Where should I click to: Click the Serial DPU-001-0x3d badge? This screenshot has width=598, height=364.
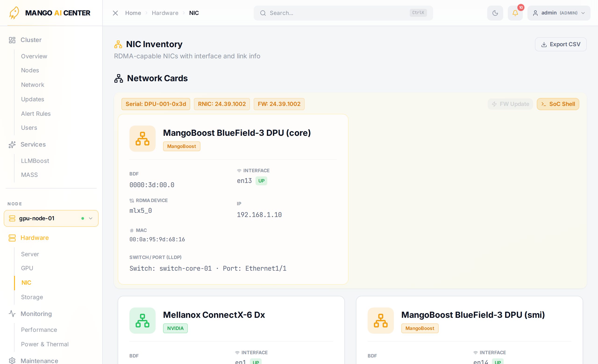click(x=156, y=104)
